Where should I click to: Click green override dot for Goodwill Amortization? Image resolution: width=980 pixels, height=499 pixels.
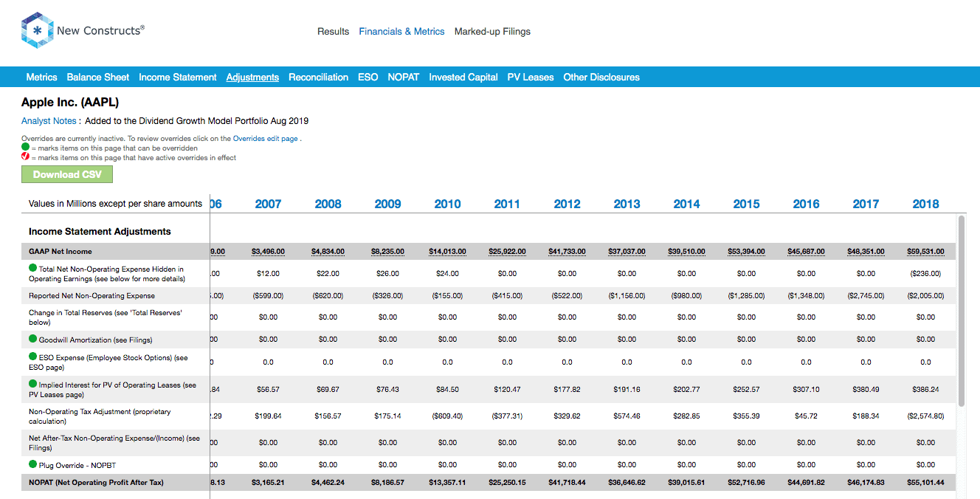33,340
